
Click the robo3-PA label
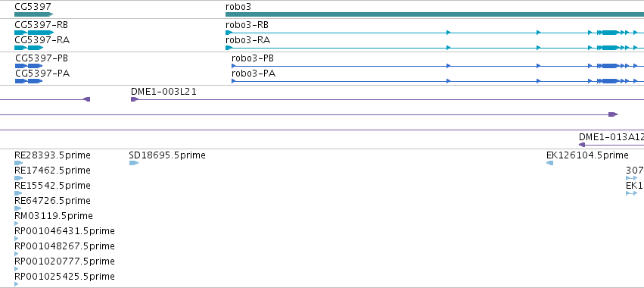(254, 74)
